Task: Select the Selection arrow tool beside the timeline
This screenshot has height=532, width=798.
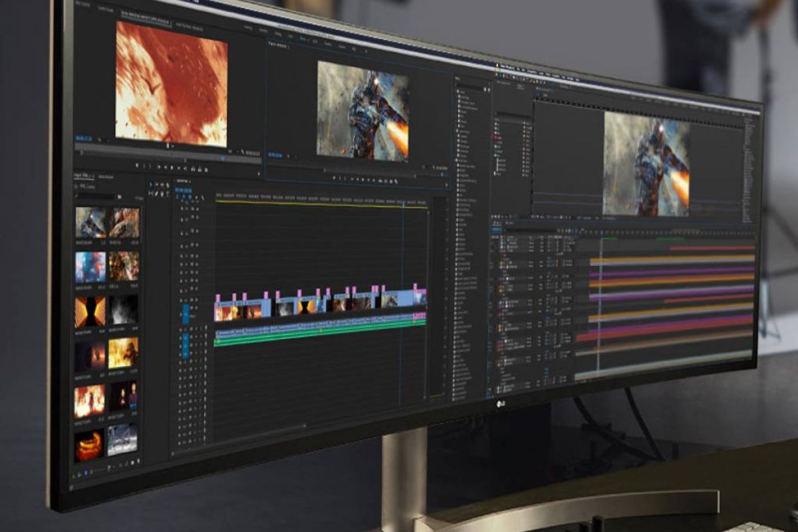Action: pyautogui.click(x=151, y=185)
